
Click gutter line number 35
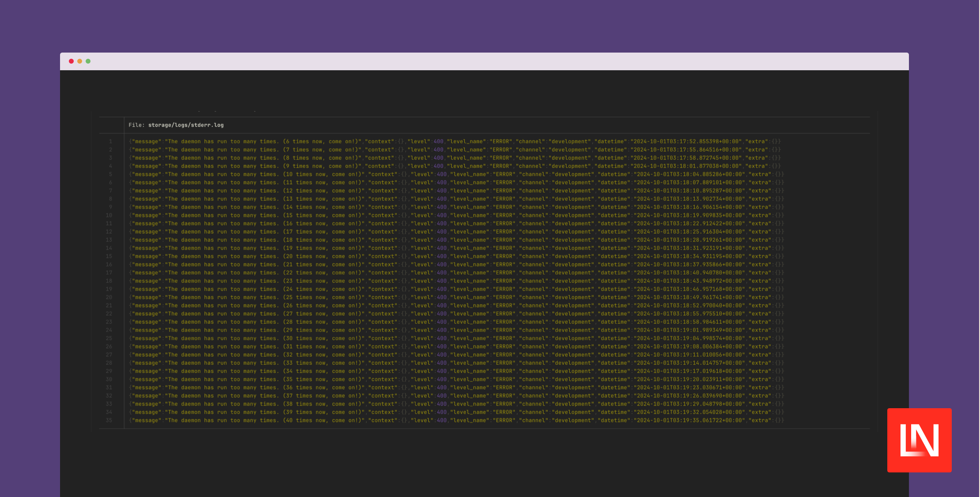coord(109,421)
